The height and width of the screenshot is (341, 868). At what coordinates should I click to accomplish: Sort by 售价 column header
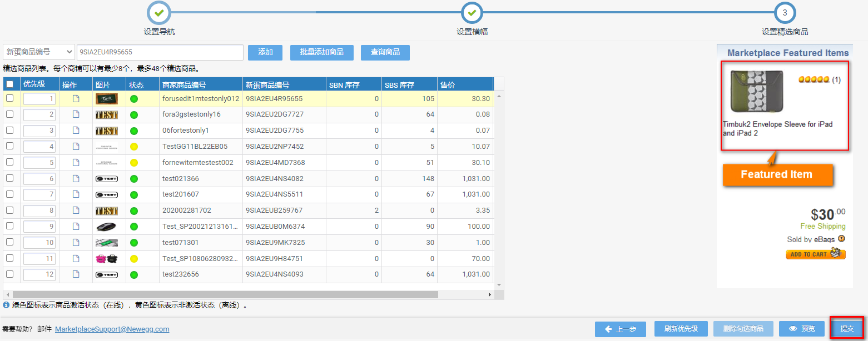tap(465, 84)
